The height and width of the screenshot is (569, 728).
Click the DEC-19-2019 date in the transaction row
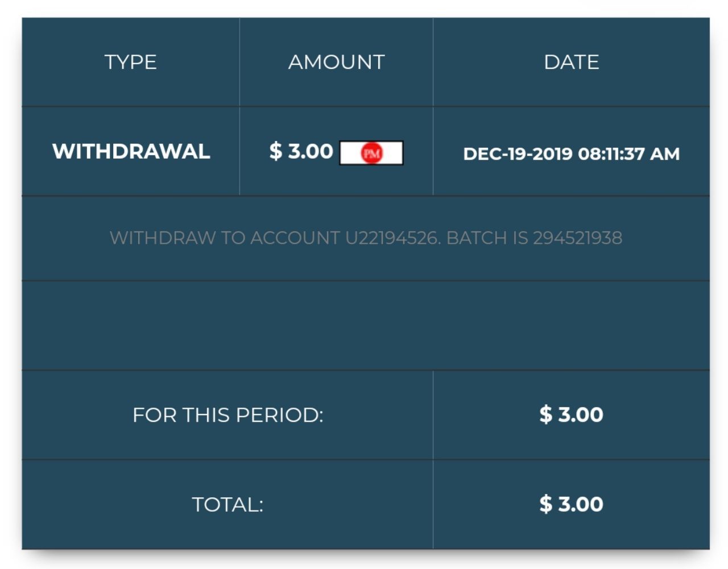pos(518,154)
